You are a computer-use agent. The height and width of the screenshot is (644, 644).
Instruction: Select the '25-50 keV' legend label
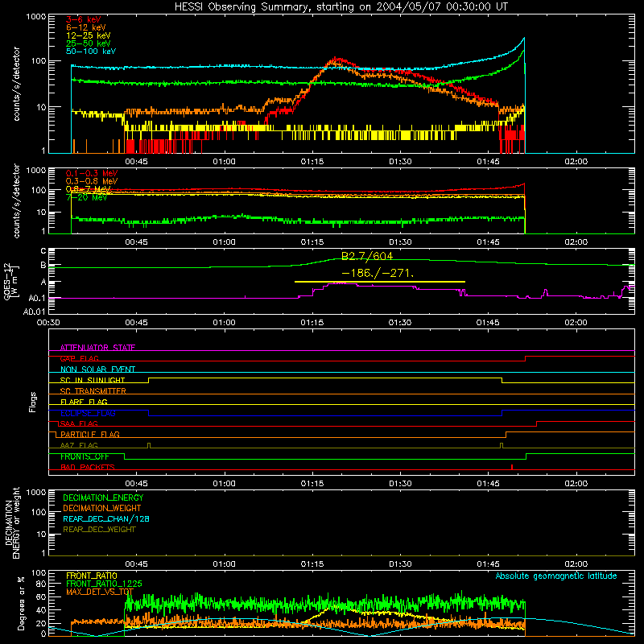coord(89,43)
